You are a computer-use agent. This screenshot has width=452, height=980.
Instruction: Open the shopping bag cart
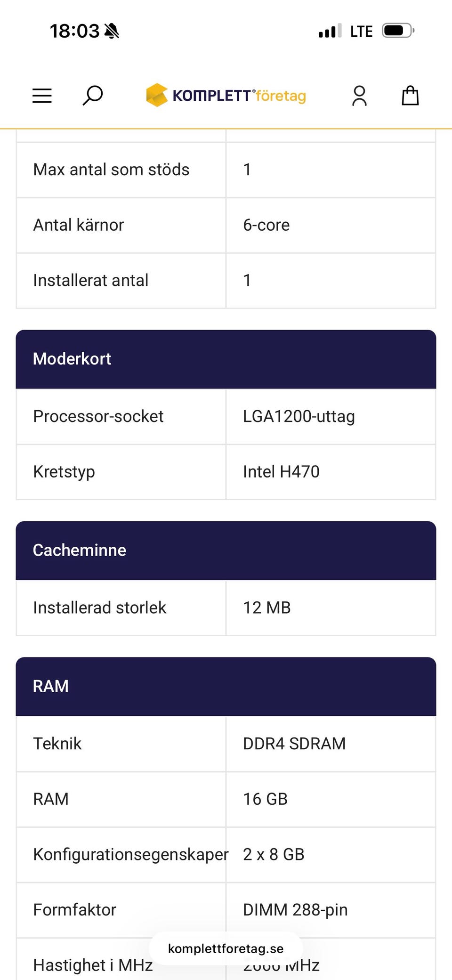point(410,96)
